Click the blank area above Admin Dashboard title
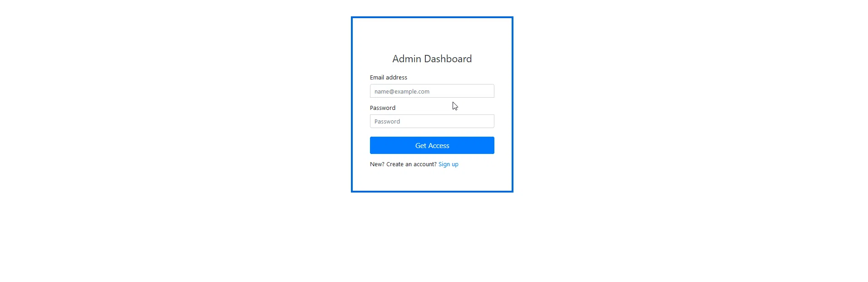868x282 pixels. [x=432, y=35]
